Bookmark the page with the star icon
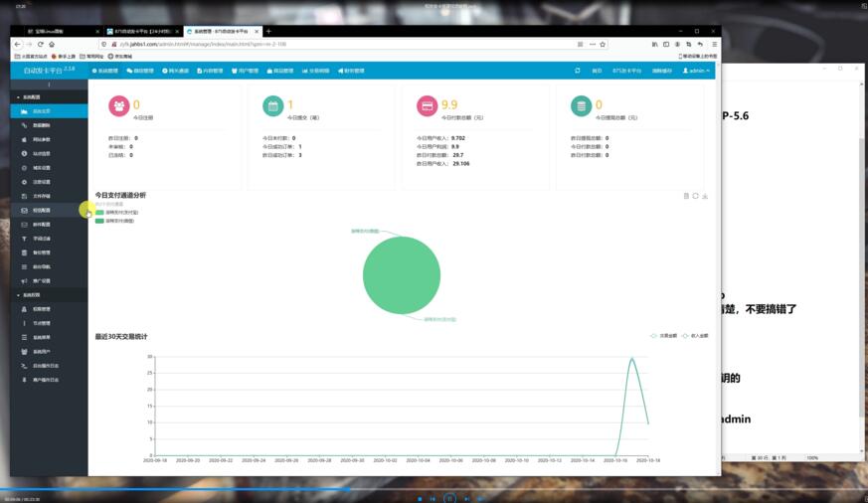 pos(603,44)
